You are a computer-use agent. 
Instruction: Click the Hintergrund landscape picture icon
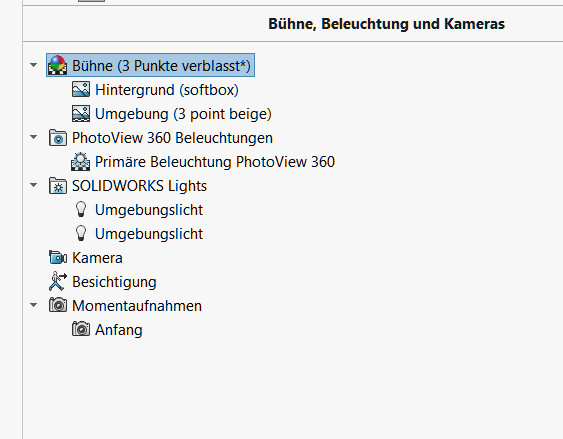coord(81,89)
